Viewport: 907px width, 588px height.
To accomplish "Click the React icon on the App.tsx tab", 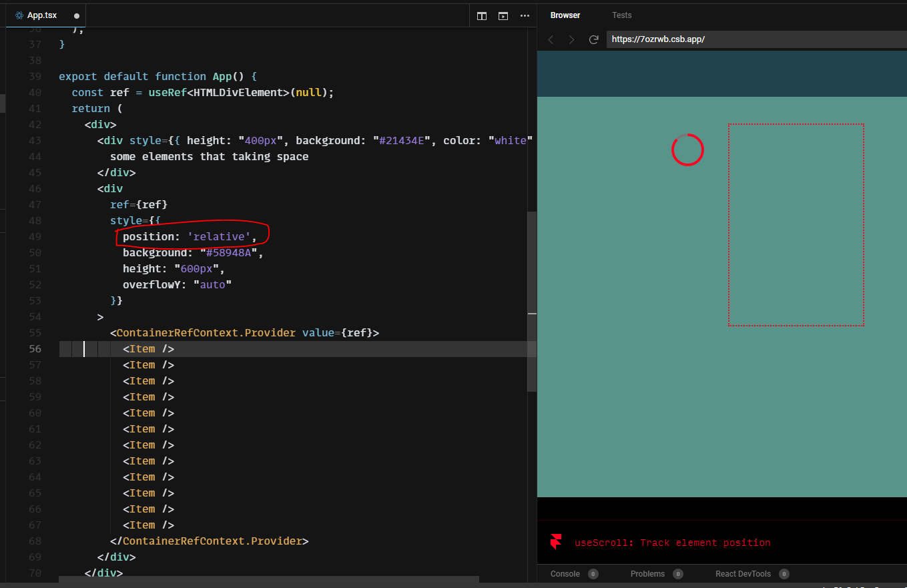I will (19, 15).
